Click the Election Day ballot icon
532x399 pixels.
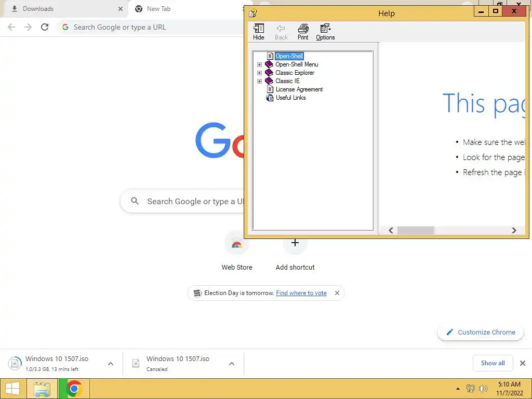pos(197,293)
